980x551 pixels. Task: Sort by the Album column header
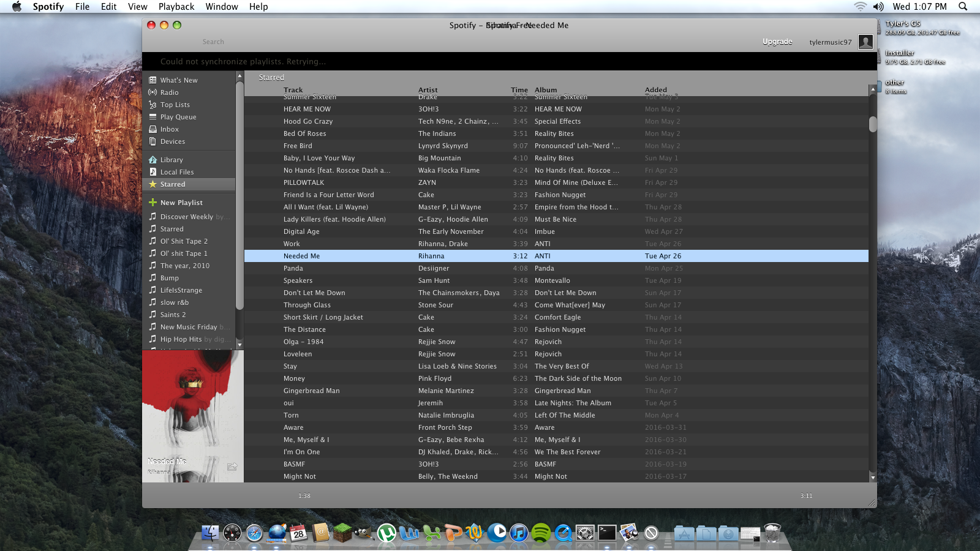[x=546, y=90]
